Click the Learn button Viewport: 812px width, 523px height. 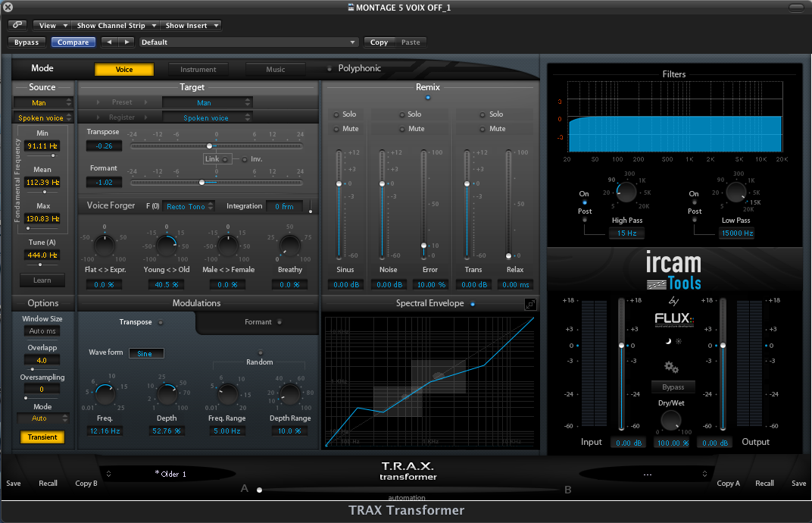pyautogui.click(x=42, y=280)
